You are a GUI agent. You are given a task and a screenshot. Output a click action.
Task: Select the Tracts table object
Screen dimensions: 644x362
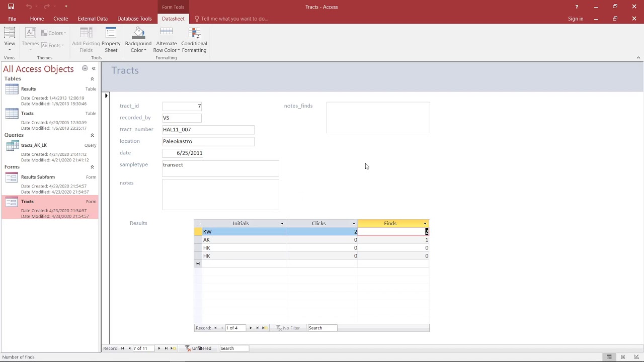pyautogui.click(x=50, y=120)
